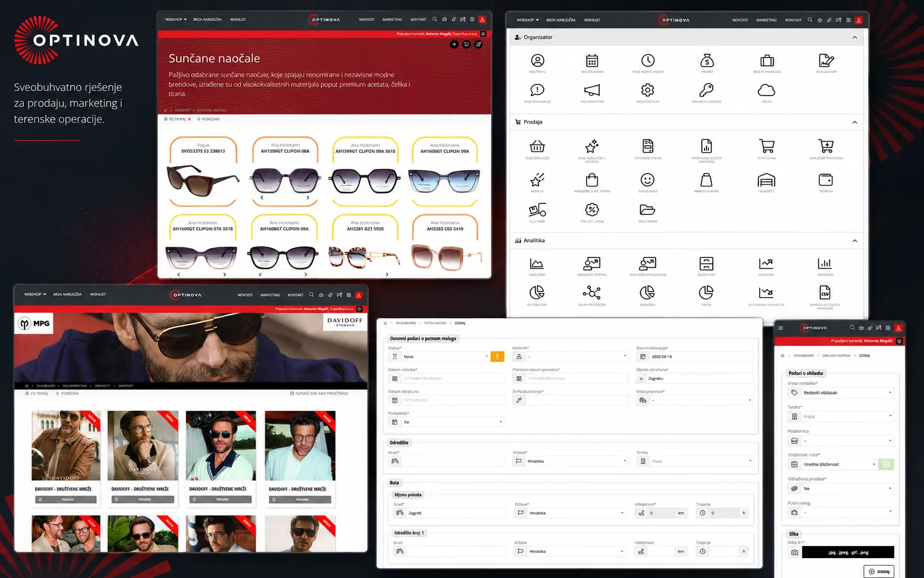The image size is (924, 578).
Task: Open Moji Ugovori contract icon
Action: coord(826,61)
